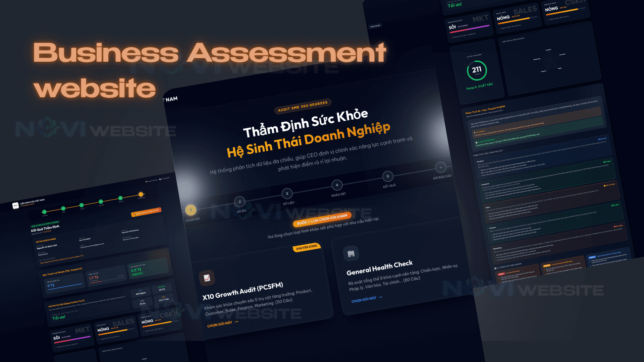Click the AUDIT SME 360 DEGREES badge
The image size is (644, 362).
303,106
